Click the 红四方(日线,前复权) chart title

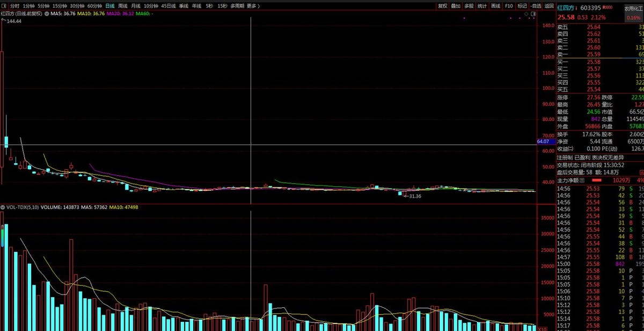pyautogui.click(x=21, y=13)
